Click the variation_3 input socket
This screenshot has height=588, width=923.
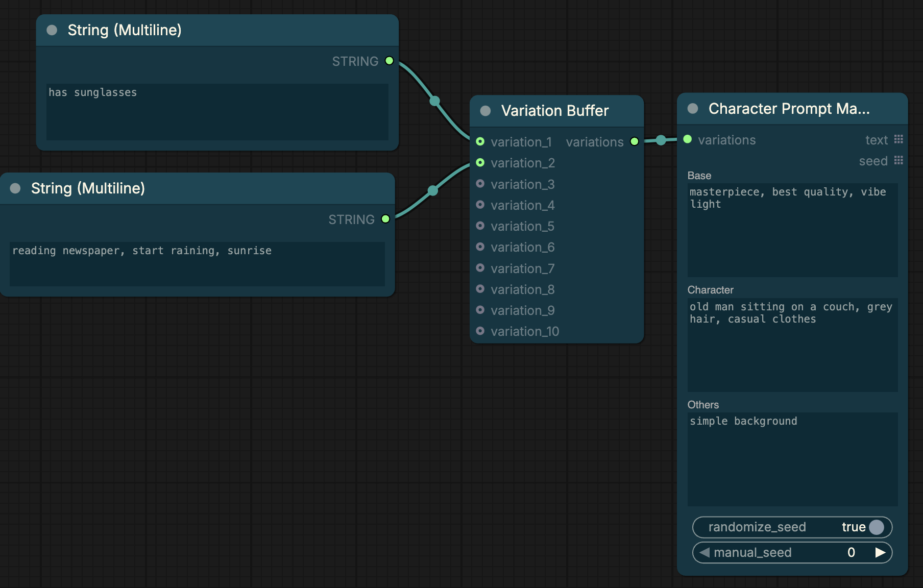pyautogui.click(x=480, y=184)
